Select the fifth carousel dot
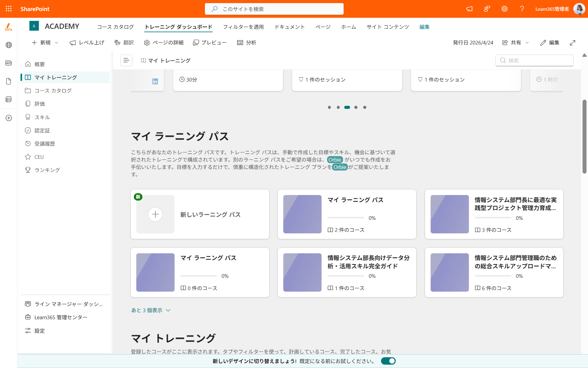Image resolution: width=588 pixels, height=368 pixels. (x=365, y=107)
